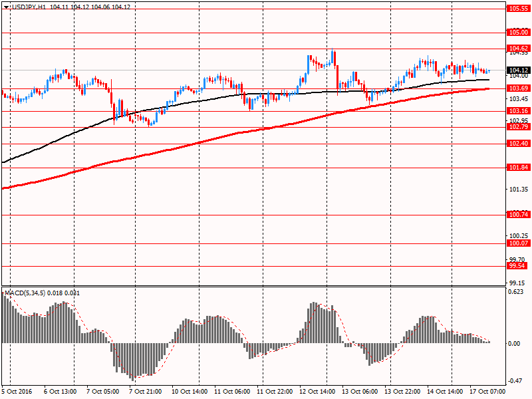The width and height of the screenshot is (532, 399).
Task: Select the 11 Oct 06:00 time label
Action: point(232,391)
